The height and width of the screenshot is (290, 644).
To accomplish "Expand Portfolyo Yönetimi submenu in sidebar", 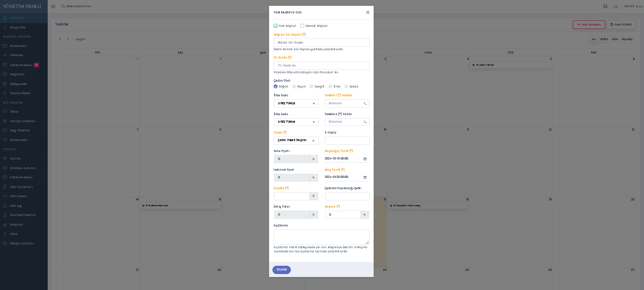I will (x=24, y=121).
